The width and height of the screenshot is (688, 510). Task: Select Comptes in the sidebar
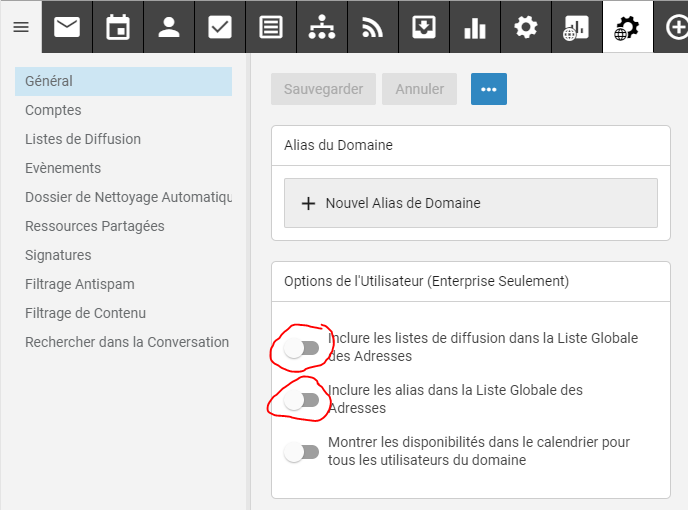coord(53,110)
